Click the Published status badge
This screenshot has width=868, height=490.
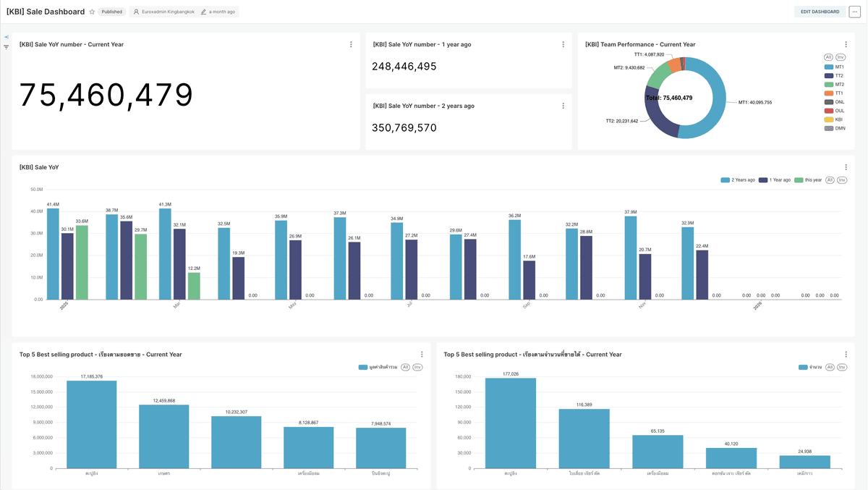pyautogui.click(x=111, y=12)
